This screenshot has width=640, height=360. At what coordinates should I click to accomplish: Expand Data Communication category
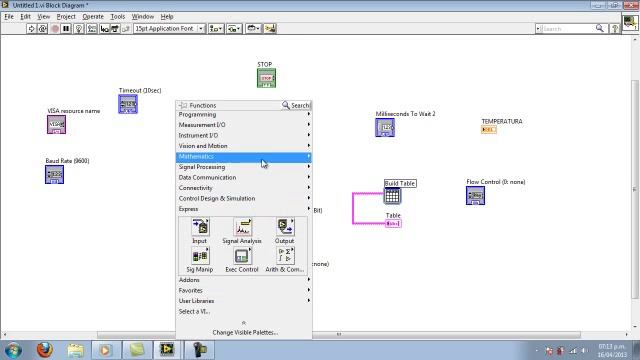pos(244,178)
